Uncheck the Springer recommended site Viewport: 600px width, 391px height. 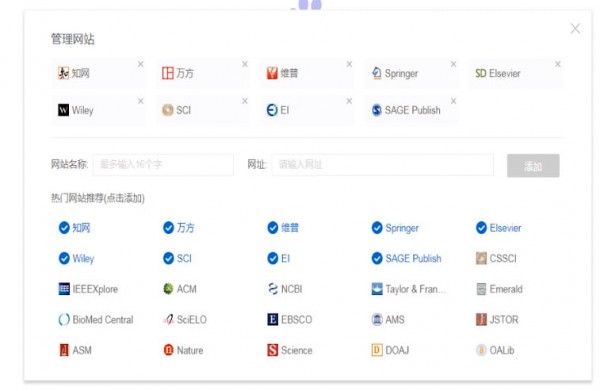point(377,228)
